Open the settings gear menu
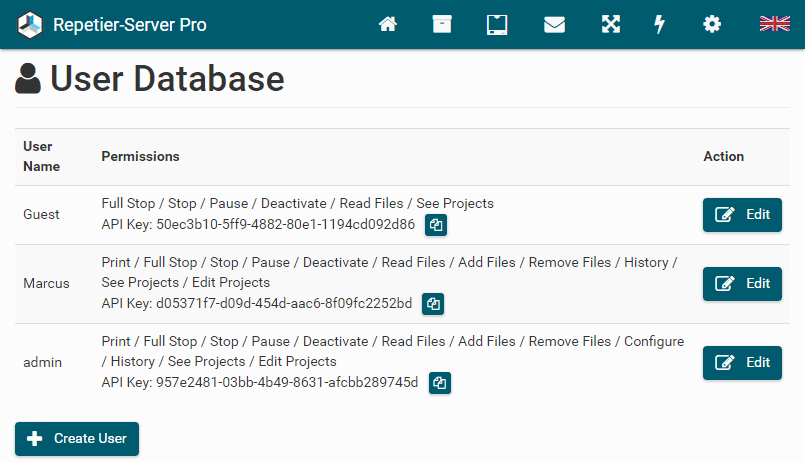This screenshot has width=805, height=462. click(x=711, y=24)
